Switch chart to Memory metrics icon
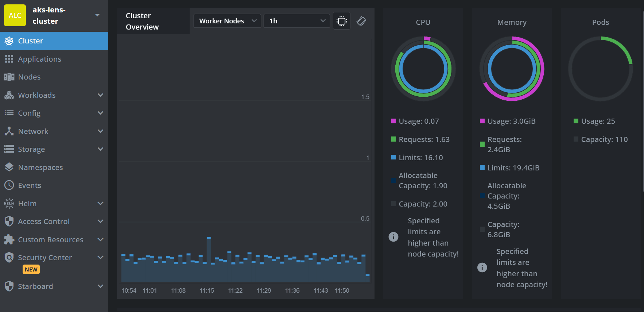The height and width of the screenshot is (312, 644). 361,21
